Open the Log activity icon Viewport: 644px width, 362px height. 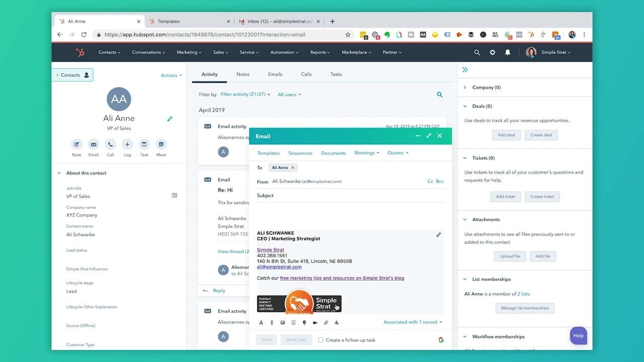point(127,144)
